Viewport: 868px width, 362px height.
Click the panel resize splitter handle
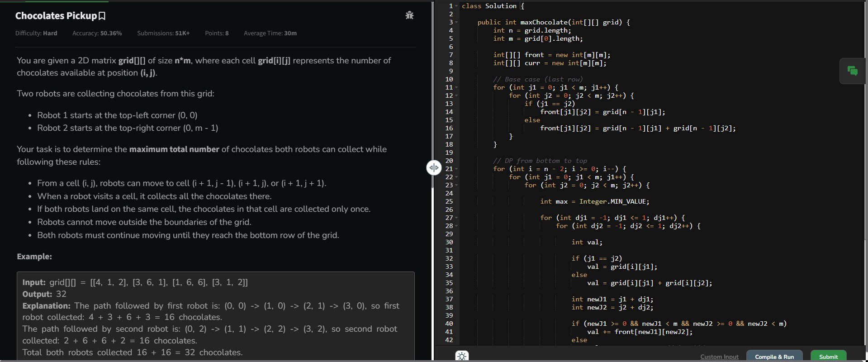tap(433, 168)
